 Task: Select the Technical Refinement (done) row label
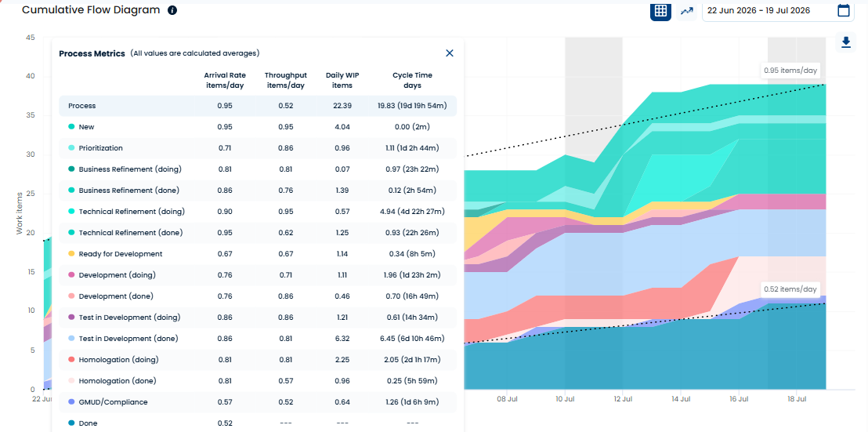click(x=131, y=233)
